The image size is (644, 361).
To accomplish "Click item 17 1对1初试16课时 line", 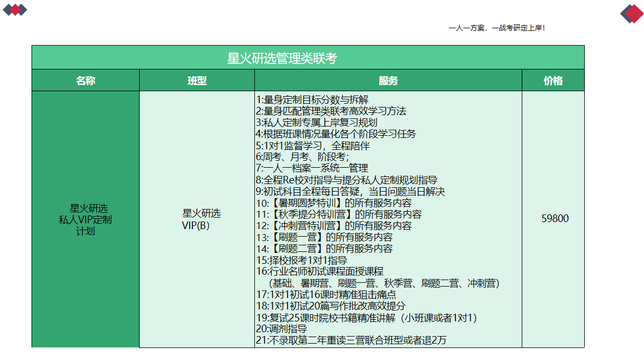I will click(326, 295).
